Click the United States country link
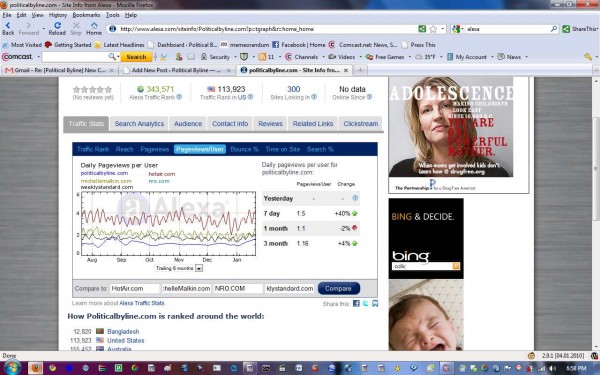The image size is (600, 375). [x=126, y=340]
